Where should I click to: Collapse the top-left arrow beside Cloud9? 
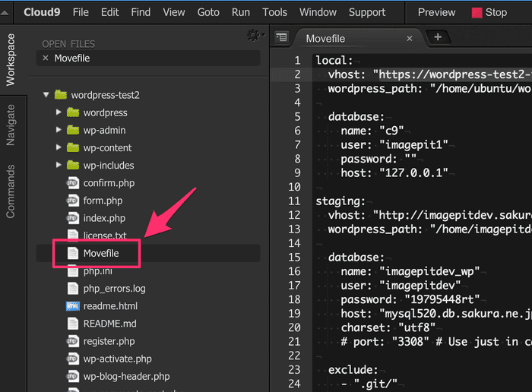5,13
